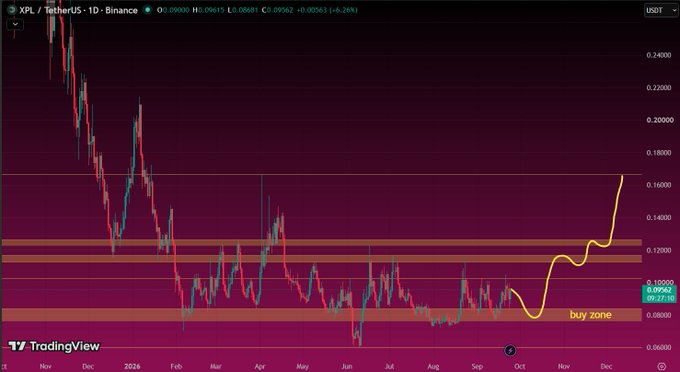
Task: Click the open value O0.09000
Action: click(x=173, y=10)
